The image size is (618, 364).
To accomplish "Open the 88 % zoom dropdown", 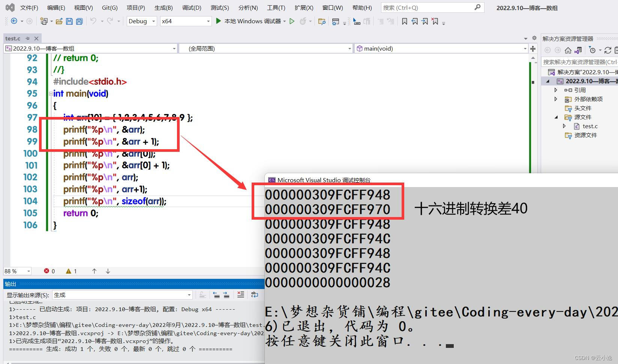I will click(17, 271).
